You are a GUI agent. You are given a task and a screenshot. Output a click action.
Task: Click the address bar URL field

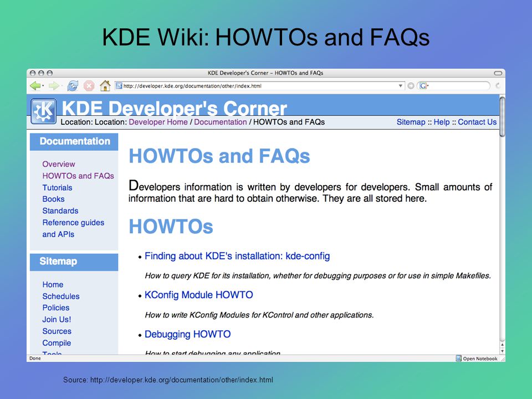[x=260, y=86]
